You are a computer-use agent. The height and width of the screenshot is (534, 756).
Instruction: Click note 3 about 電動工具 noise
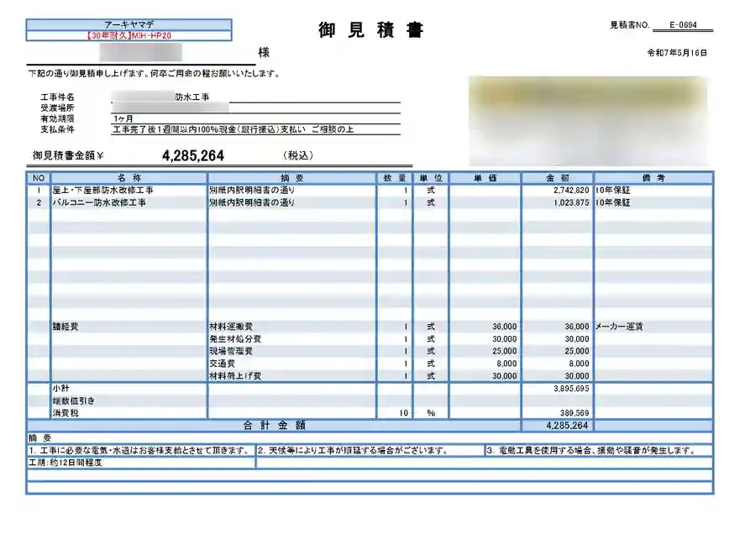coord(591,451)
